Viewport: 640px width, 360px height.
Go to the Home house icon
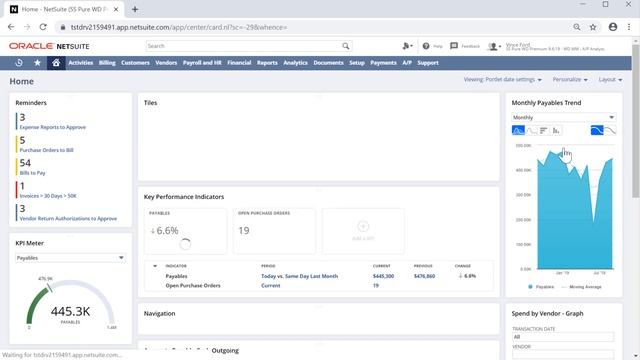pos(56,63)
